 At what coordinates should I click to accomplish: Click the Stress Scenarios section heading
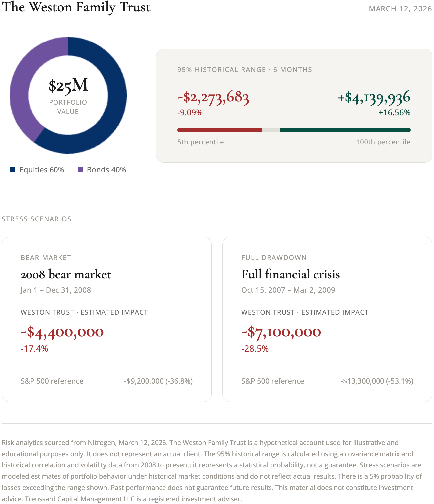pos(37,219)
